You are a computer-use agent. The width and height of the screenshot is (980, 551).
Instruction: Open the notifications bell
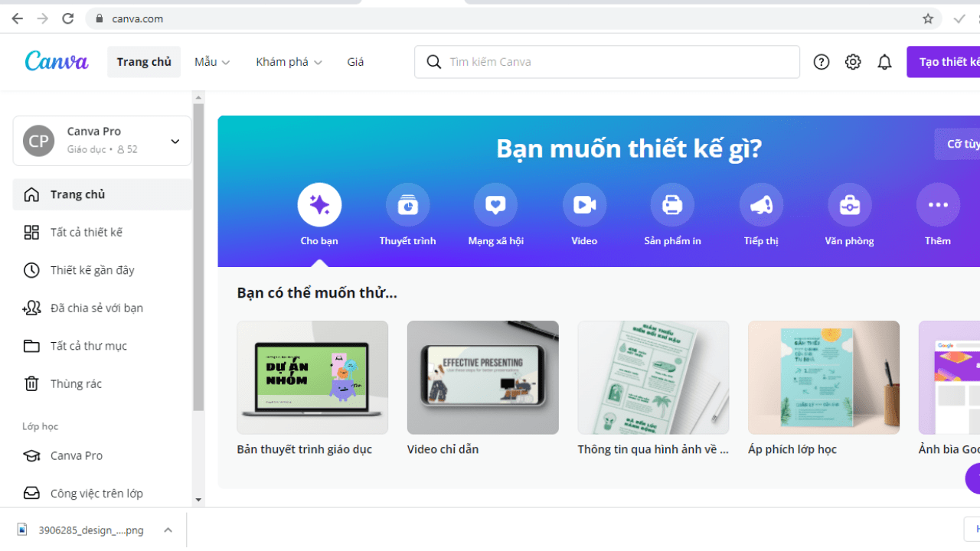point(884,62)
